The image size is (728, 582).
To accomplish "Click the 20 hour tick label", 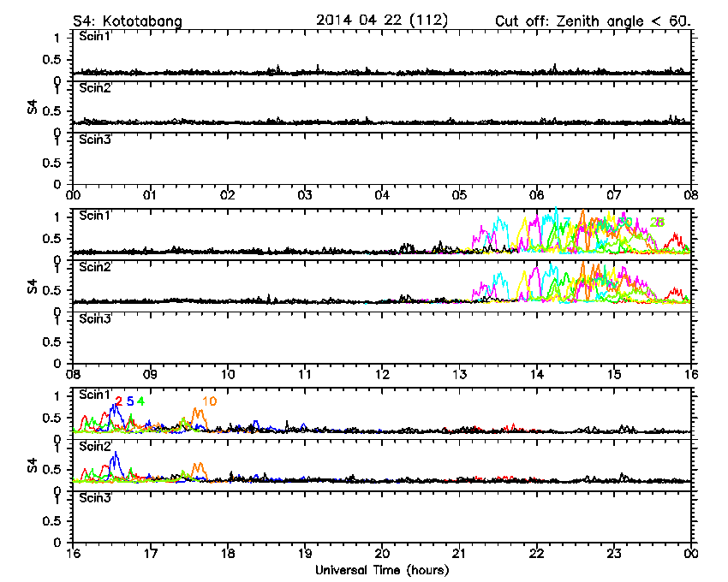I will 382,554.
